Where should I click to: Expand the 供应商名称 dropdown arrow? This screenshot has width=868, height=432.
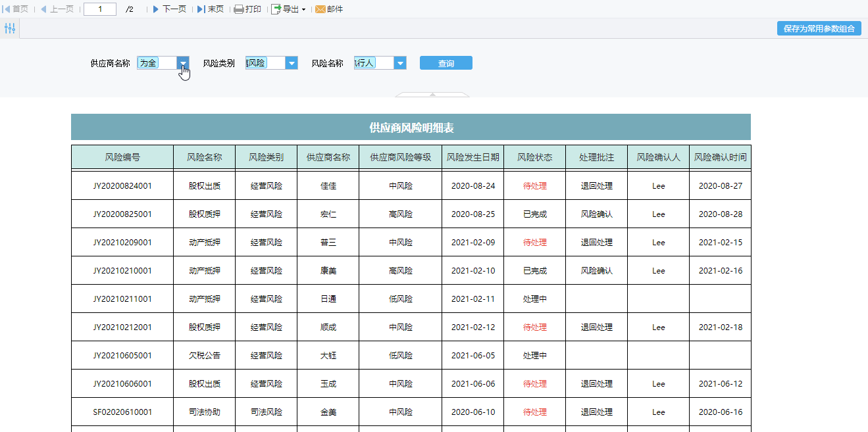coord(184,63)
